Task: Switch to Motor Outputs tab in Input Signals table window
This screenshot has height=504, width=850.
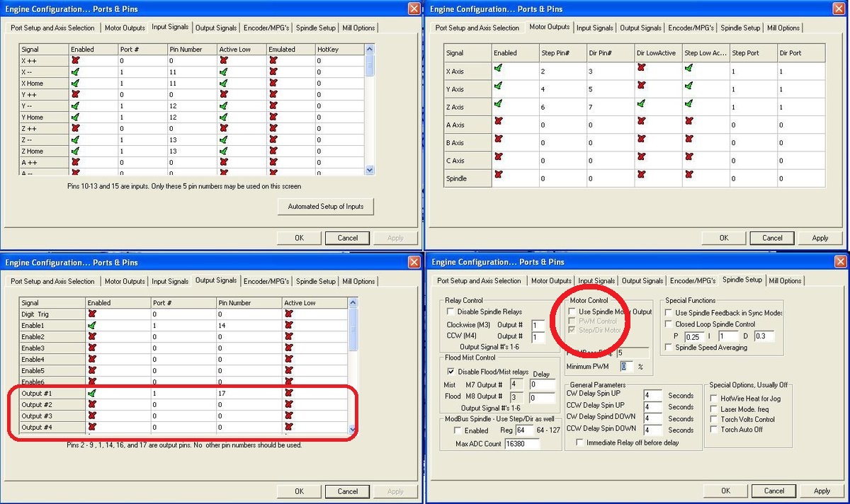Action: (125, 28)
